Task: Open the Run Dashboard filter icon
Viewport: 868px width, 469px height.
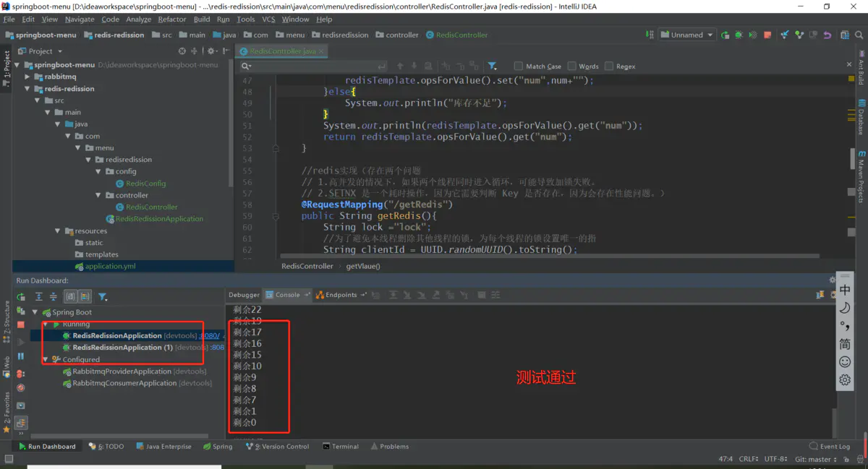Action: [x=103, y=297]
